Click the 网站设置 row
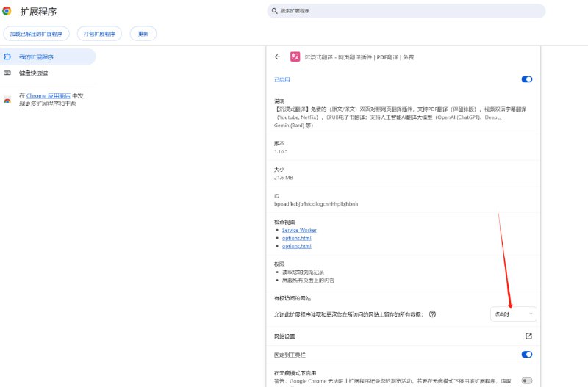Screen dimensions: 588x387 [403, 336]
